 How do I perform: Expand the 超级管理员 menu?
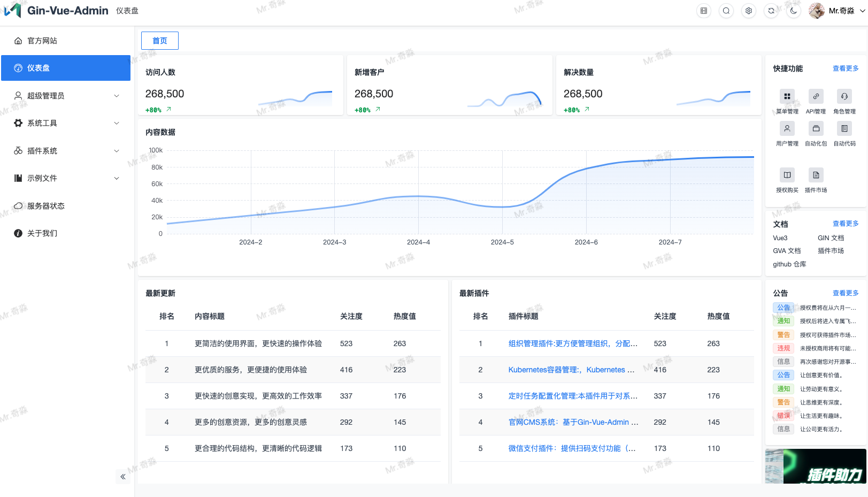(65, 95)
